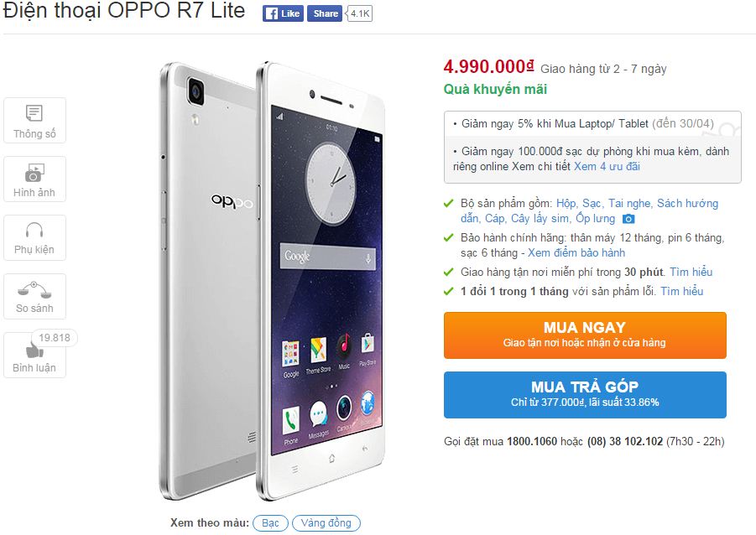This screenshot has width=756, height=535.
Task: Click the camera icon next to Ốp lưng
Action: pos(628,219)
